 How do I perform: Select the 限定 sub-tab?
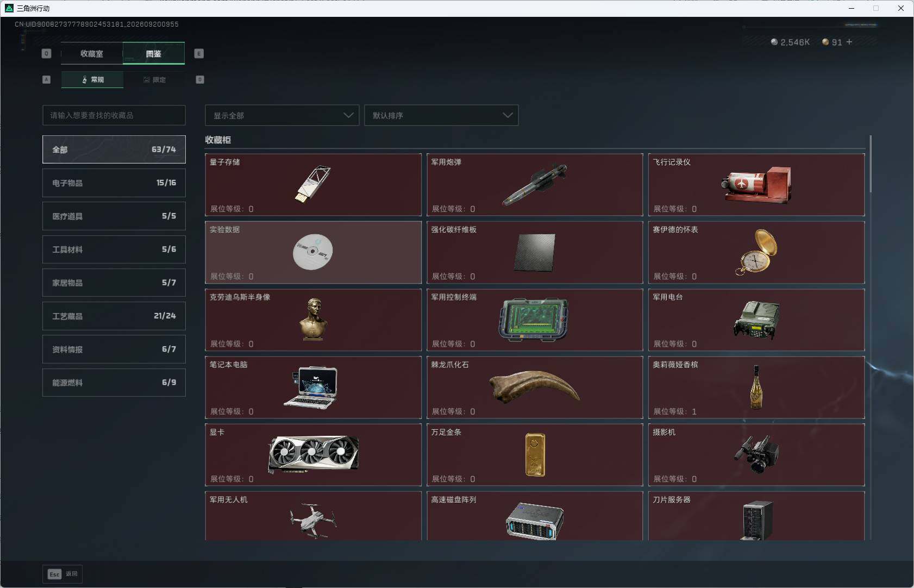click(x=154, y=79)
